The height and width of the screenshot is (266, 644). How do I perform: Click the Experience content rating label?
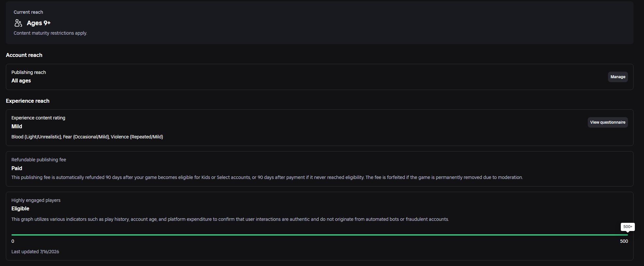(x=38, y=118)
